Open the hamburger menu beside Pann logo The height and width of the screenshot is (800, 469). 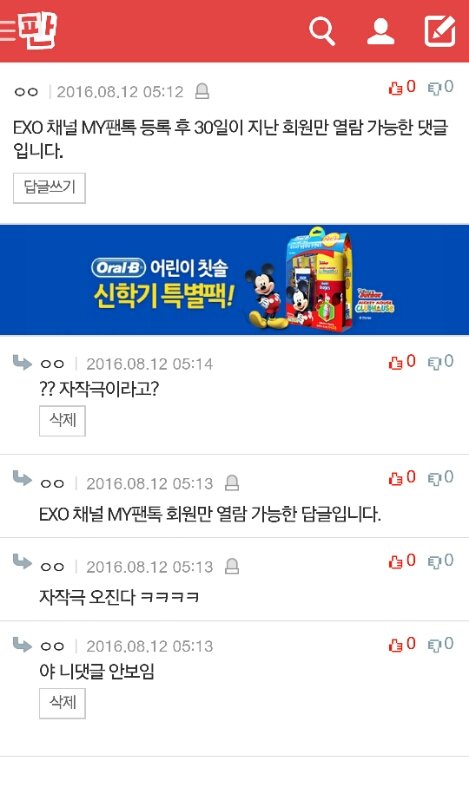[x=7, y=31]
